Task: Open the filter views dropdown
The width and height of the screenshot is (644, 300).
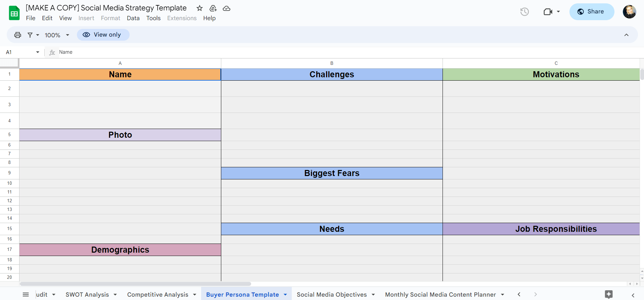Action: coord(33,35)
